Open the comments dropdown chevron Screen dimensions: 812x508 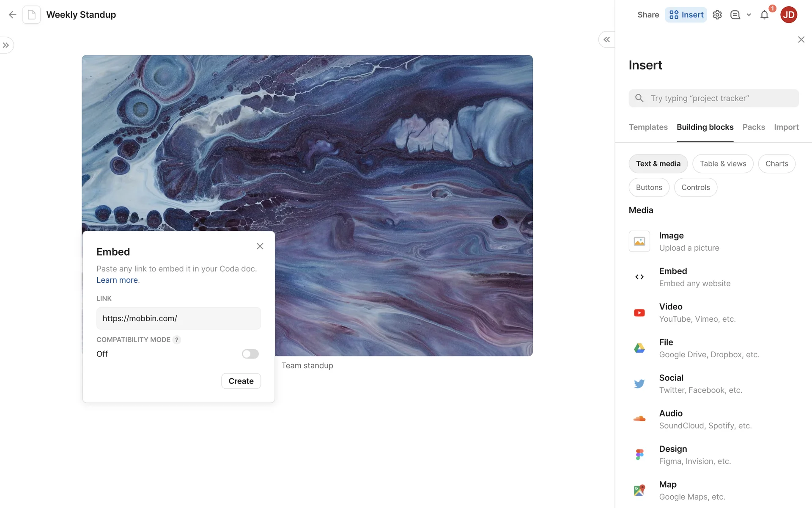pos(749,15)
